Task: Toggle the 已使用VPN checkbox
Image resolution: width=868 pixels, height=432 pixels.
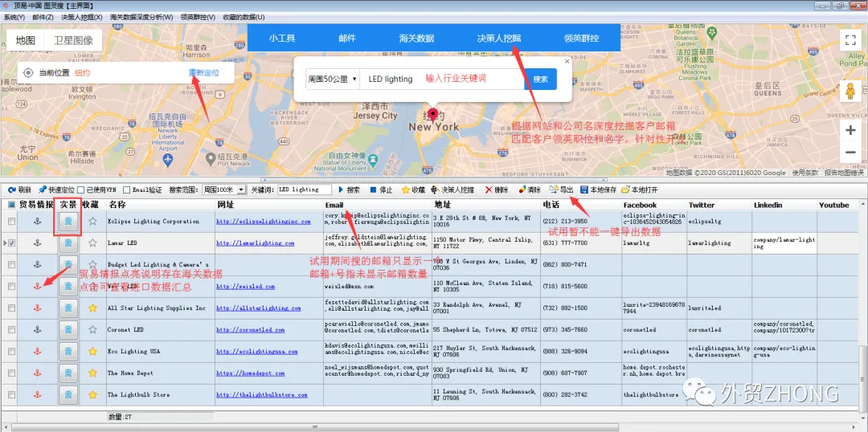Action: (81, 190)
